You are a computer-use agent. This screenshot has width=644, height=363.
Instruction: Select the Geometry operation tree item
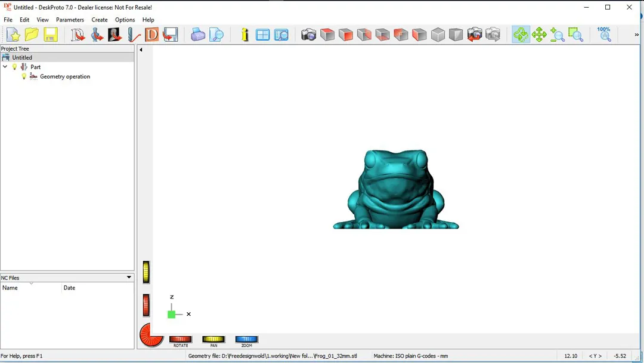coord(65,76)
